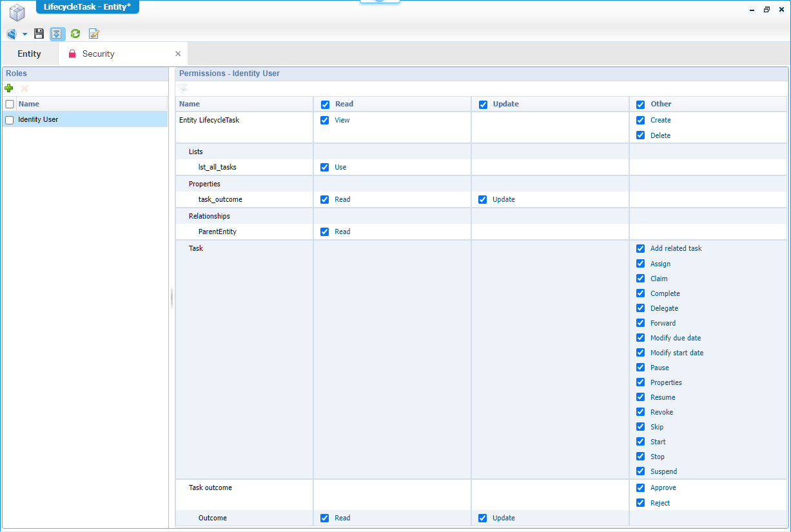Viewport: 791px width, 532px height.
Task: Add a role with green plus icon
Action: (x=9, y=88)
